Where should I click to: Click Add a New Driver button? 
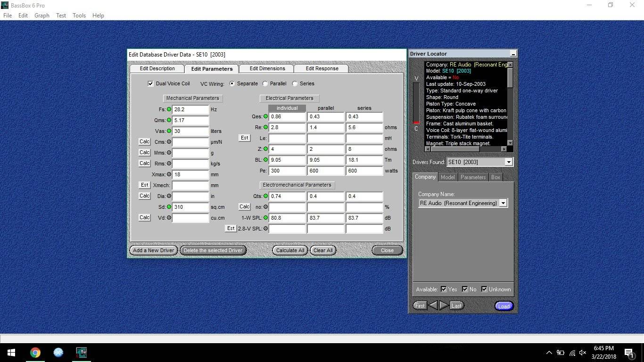(154, 250)
